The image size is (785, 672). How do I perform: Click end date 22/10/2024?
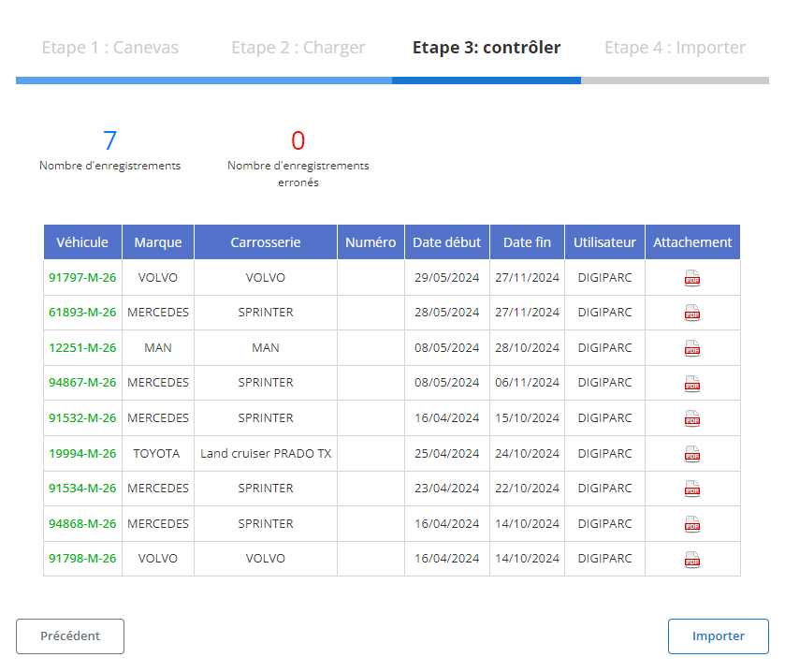point(527,489)
